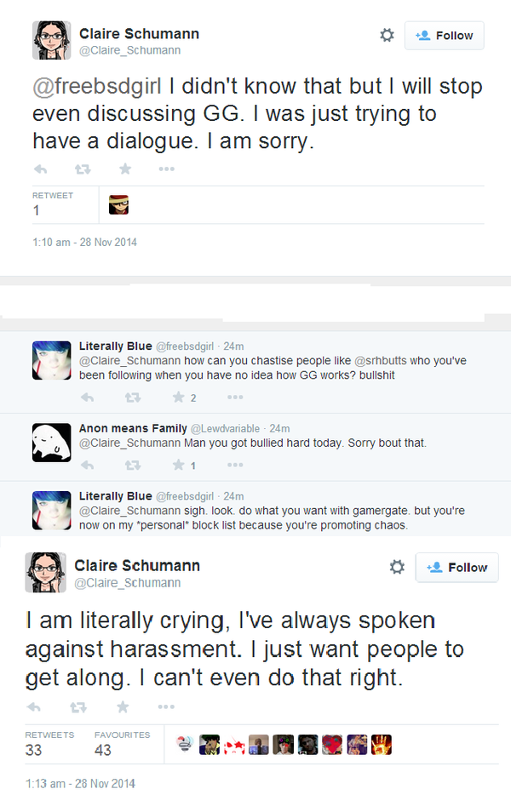View the 33 retweets count
Image resolution: width=511 pixels, height=812 pixels.
tap(34, 751)
